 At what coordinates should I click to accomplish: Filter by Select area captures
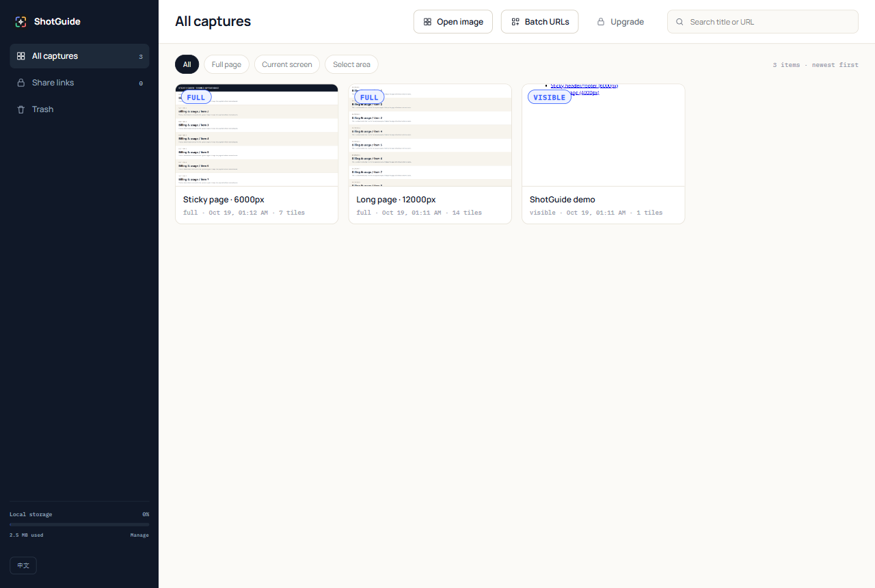coord(351,64)
